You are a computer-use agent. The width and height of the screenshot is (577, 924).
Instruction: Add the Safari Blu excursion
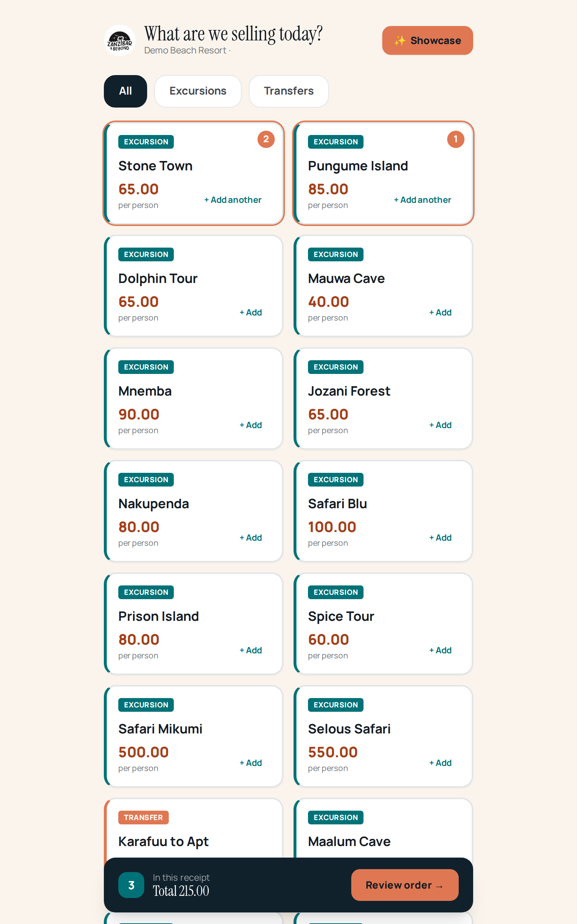(440, 537)
